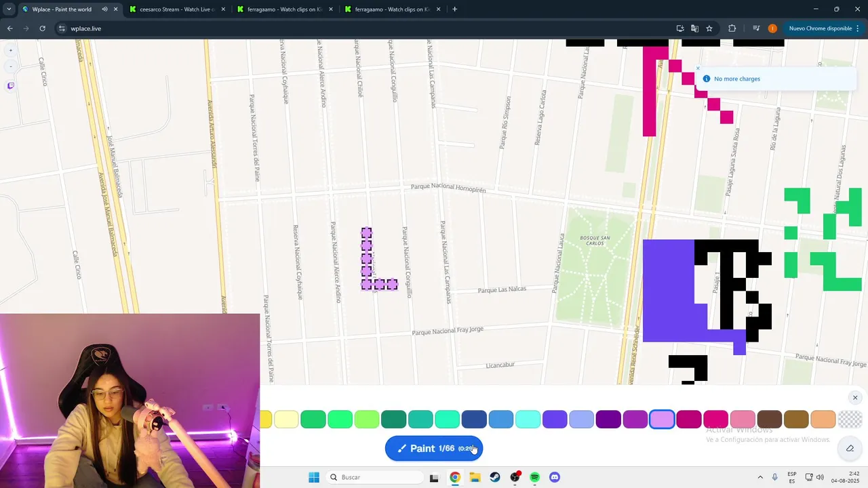The width and height of the screenshot is (868, 488).
Task: Open the Twitch icon on map sidebar
Action: pyautogui.click(x=10, y=85)
